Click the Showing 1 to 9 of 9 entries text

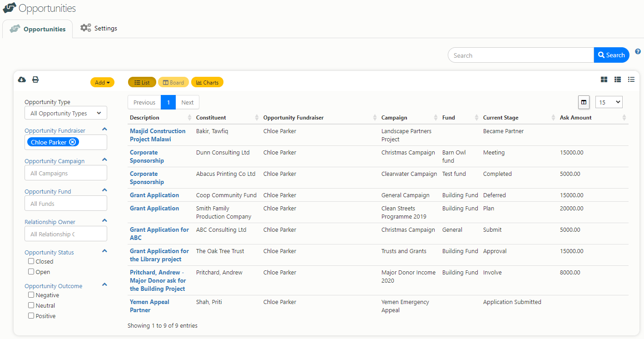click(163, 325)
